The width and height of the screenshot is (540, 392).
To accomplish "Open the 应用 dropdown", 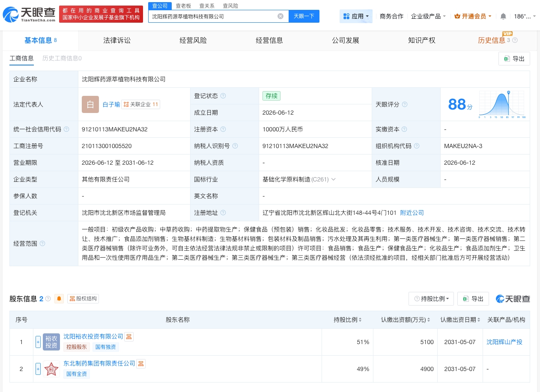I will (x=356, y=16).
